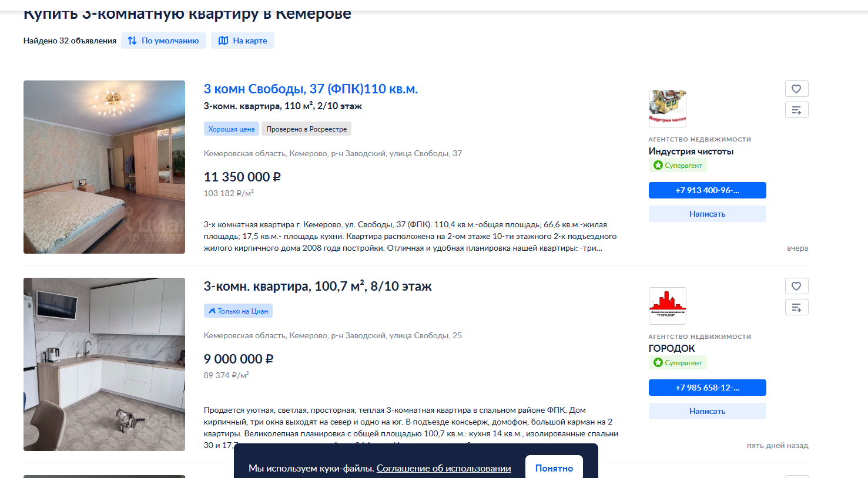868x478 pixels.
Task: Write to Индустрия чистоты via Написать
Action: 707,214
